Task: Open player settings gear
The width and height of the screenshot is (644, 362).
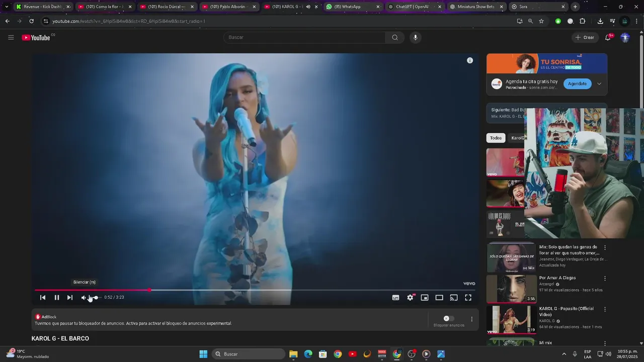Action: [411, 298]
